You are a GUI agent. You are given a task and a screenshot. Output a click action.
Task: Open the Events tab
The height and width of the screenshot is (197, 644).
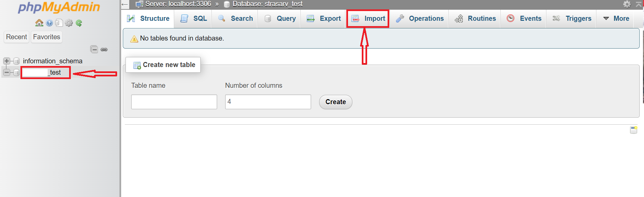(x=524, y=18)
